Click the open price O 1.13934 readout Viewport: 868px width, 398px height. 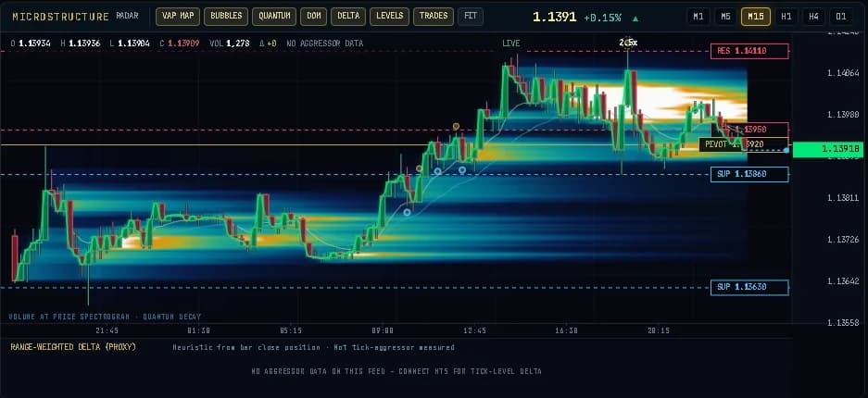pos(31,43)
